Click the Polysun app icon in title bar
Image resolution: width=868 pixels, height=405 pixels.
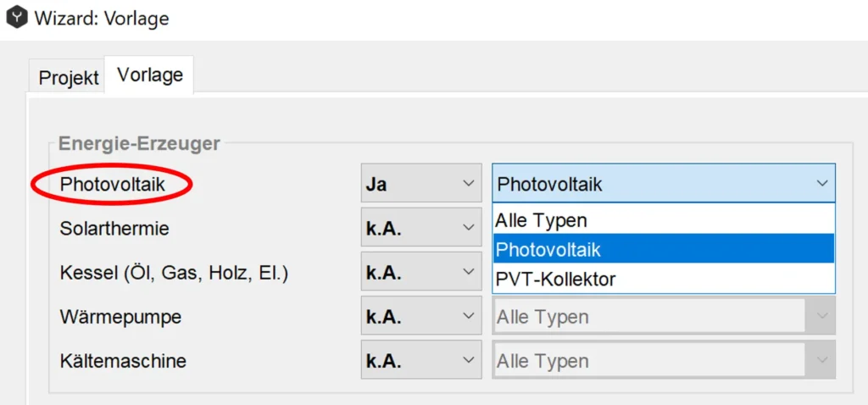(17, 19)
